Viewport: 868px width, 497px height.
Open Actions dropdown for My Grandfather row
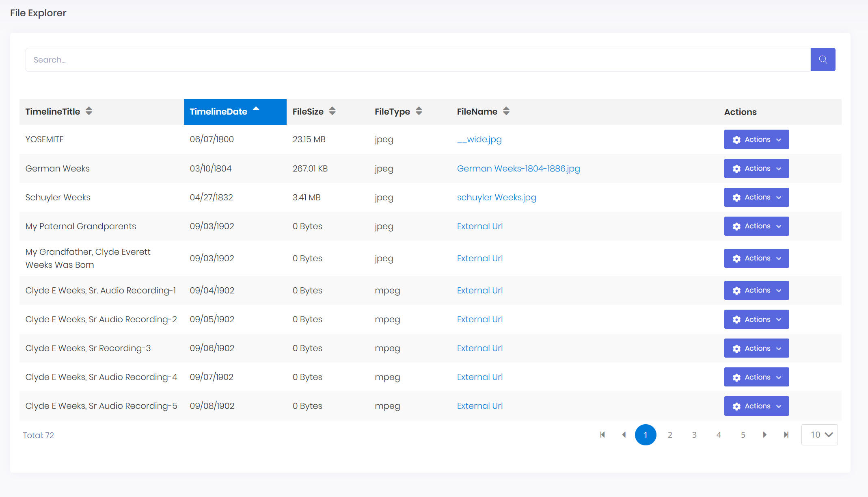pos(756,258)
